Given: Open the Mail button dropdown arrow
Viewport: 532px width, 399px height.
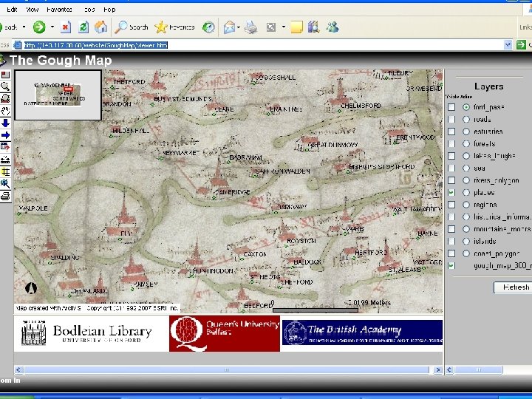Looking at the screenshot, I should 239,27.
